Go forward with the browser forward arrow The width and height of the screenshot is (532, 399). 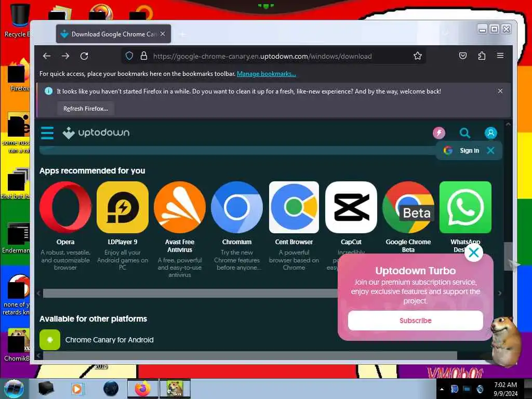click(x=65, y=56)
